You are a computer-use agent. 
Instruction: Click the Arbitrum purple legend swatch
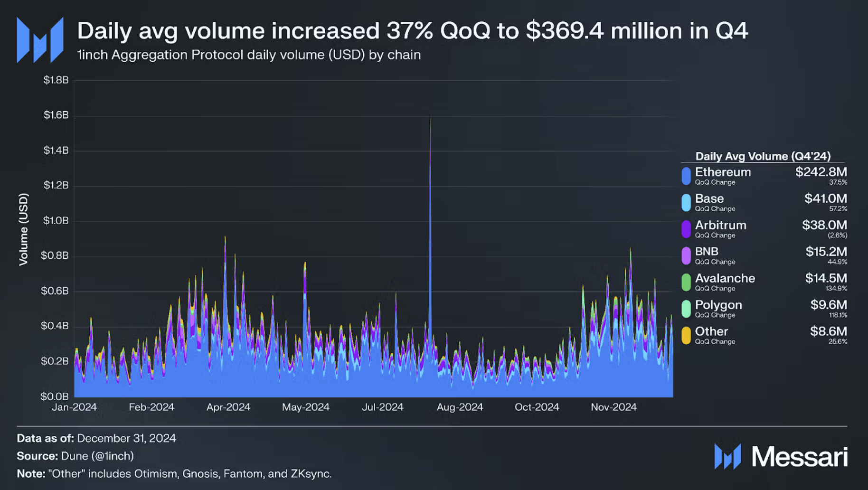[686, 229]
